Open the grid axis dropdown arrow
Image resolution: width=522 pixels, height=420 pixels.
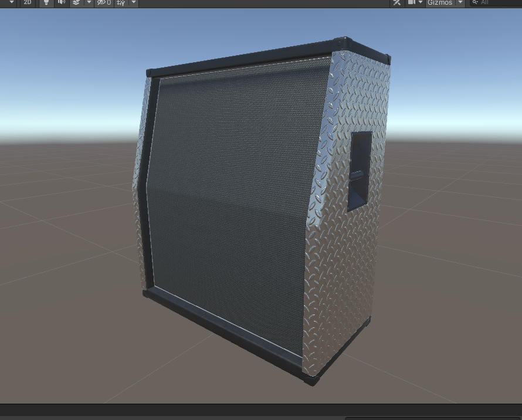133,3
